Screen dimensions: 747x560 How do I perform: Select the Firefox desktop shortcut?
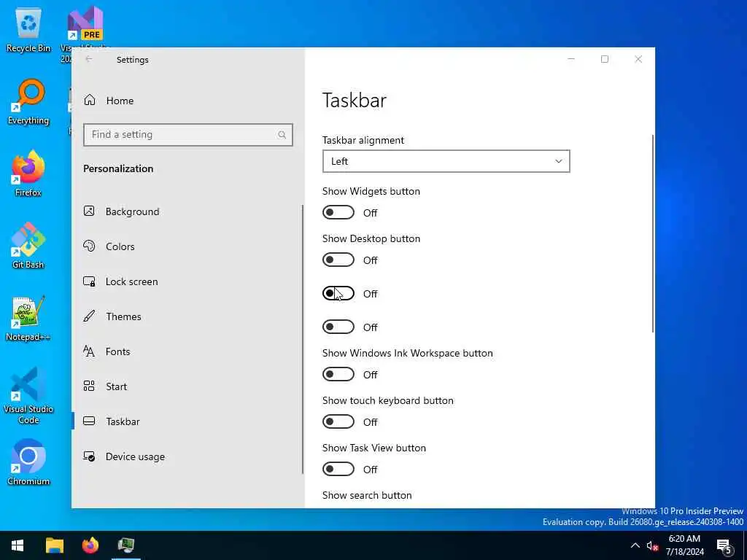click(x=28, y=174)
